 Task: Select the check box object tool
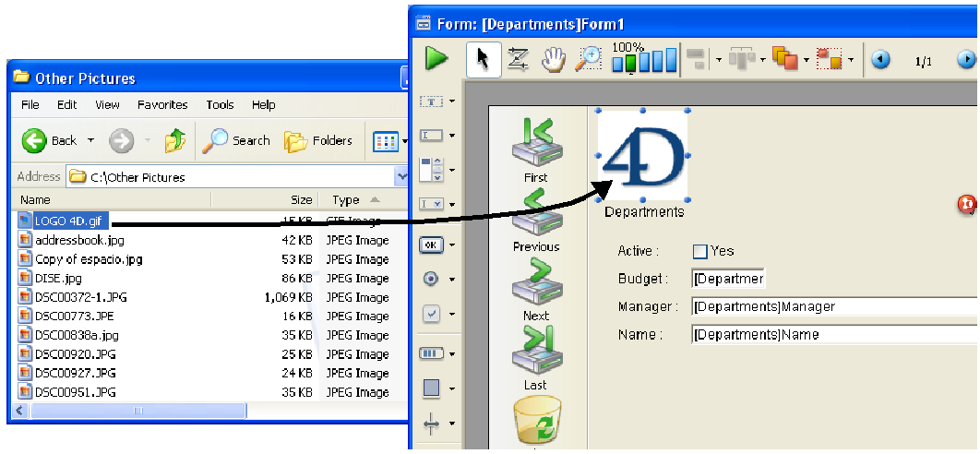(x=431, y=314)
